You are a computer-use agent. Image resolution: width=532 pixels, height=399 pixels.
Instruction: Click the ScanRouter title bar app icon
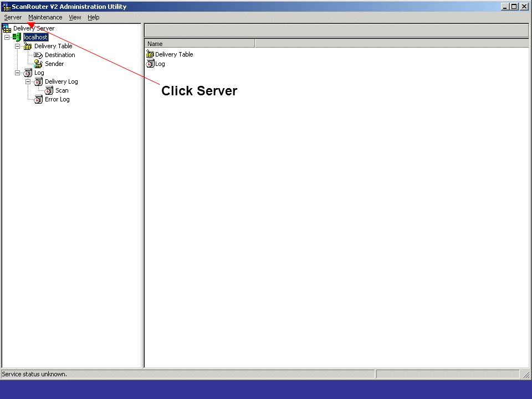pyautogui.click(x=7, y=7)
